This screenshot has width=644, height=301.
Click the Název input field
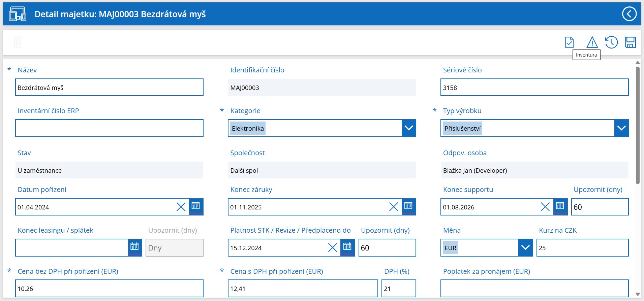coord(109,87)
